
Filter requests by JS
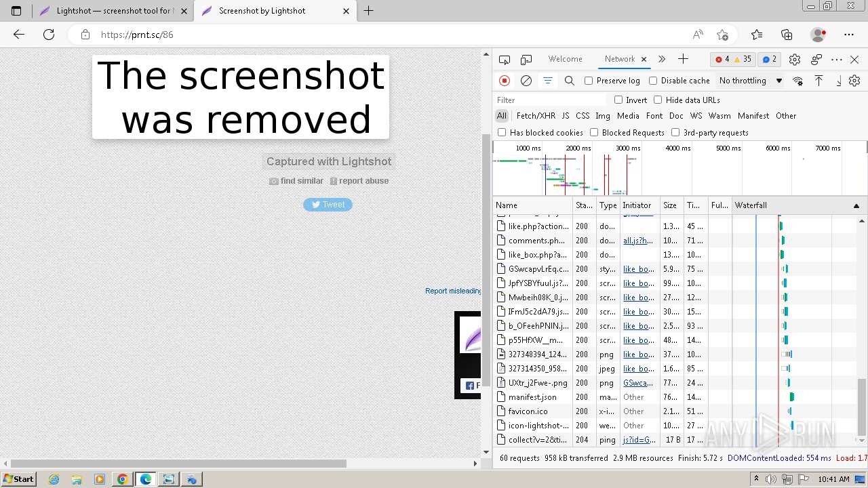(566, 116)
